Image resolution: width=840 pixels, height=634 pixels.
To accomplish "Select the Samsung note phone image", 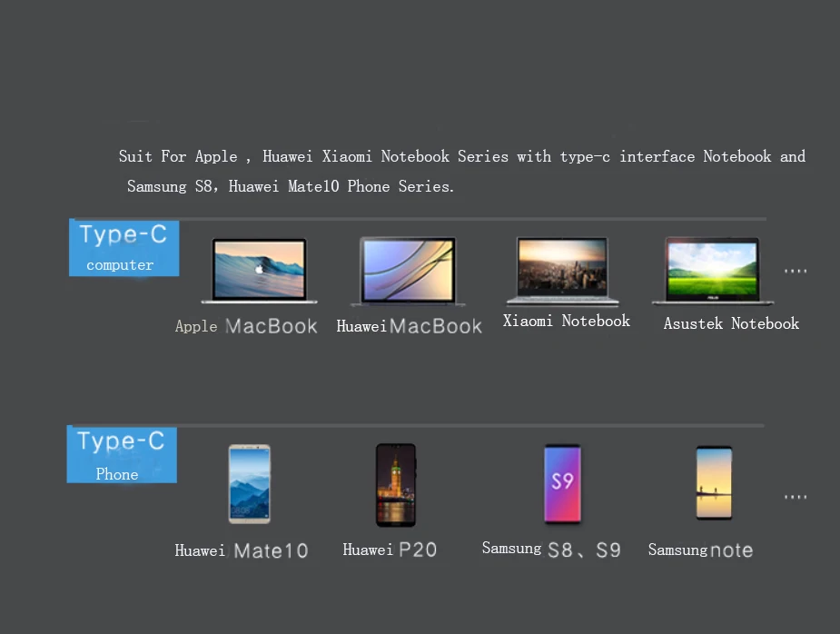I will pos(714,483).
